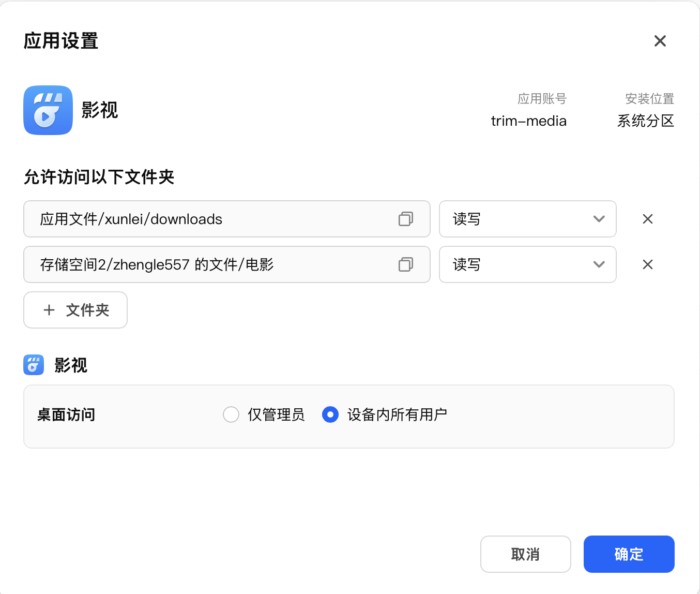Remove the 存储空间2 电影 folder entry

click(647, 264)
